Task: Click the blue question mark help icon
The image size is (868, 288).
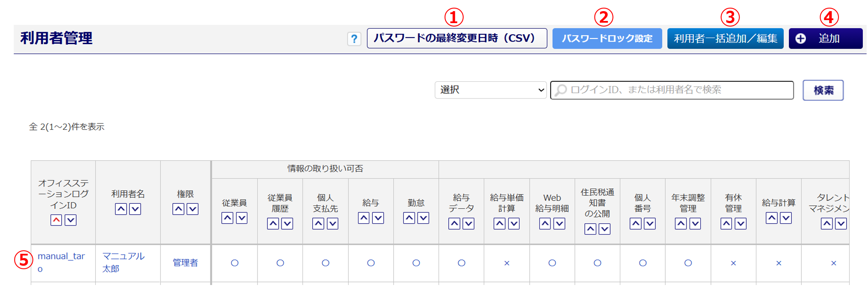Action: pyautogui.click(x=354, y=39)
